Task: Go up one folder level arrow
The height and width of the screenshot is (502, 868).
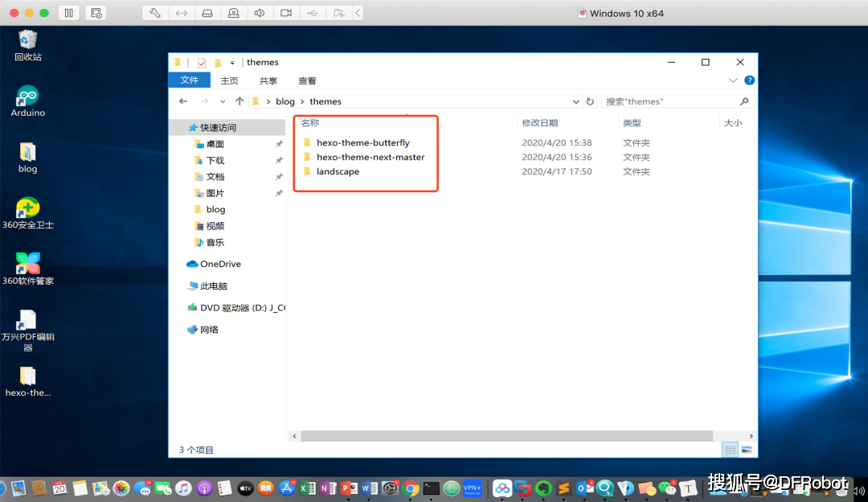Action: (240, 101)
